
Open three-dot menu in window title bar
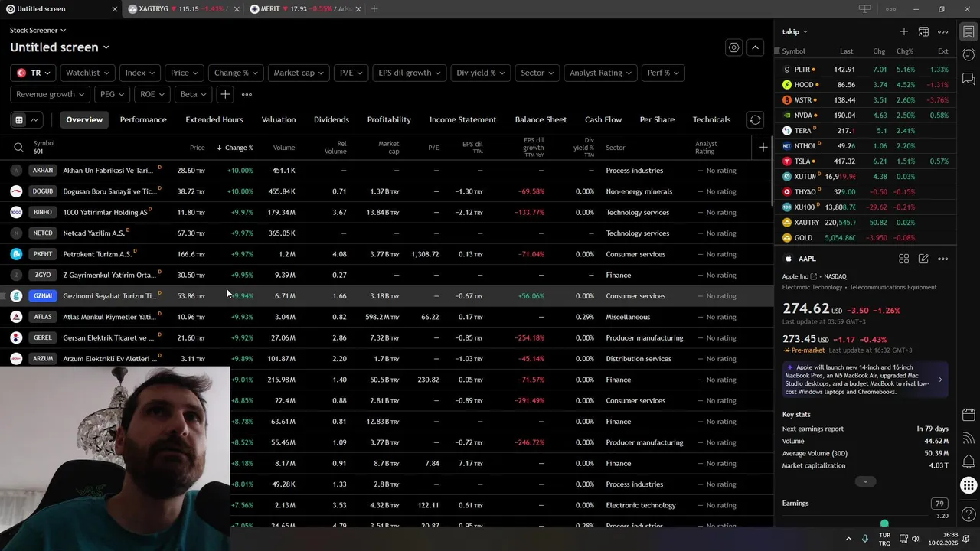(890, 9)
